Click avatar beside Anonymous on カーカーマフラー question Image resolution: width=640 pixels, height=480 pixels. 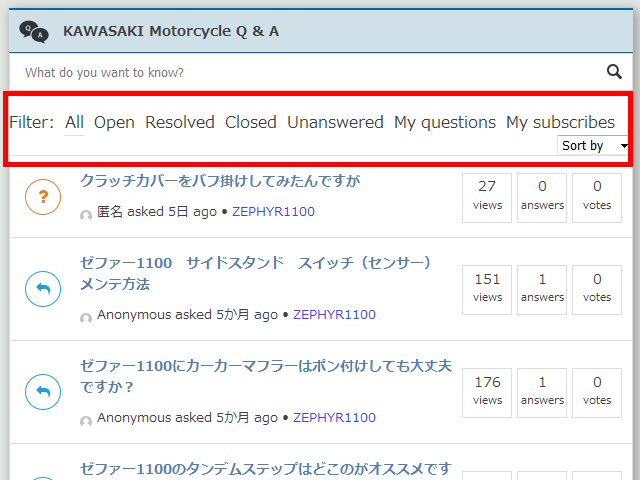coord(86,421)
